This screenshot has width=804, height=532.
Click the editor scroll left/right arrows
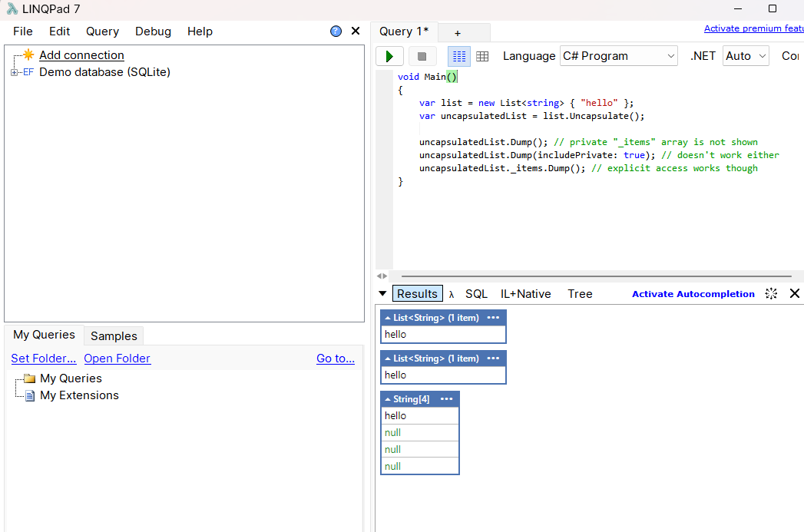(x=382, y=276)
